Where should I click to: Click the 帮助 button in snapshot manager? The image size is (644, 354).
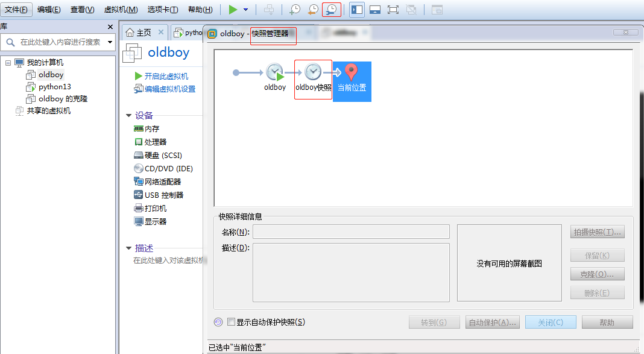click(x=607, y=323)
